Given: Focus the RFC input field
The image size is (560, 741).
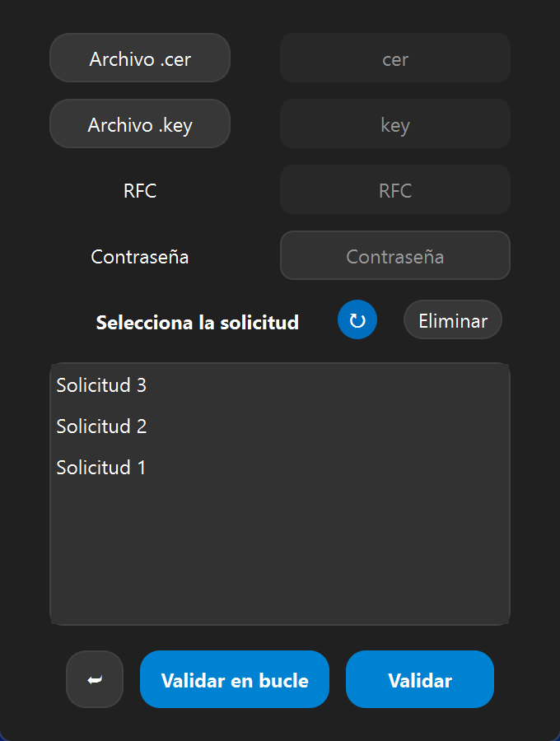Looking at the screenshot, I should point(394,189).
